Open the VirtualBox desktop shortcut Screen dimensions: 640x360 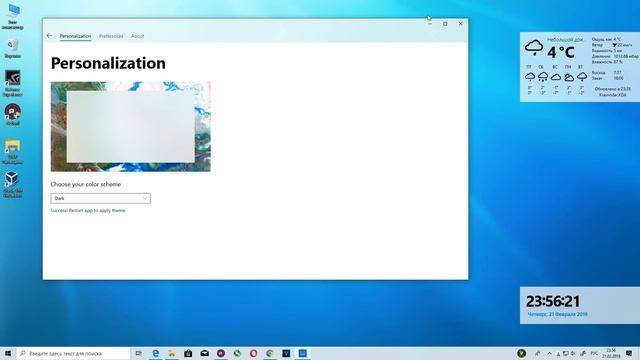pyautogui.click(x=13, y=184)
